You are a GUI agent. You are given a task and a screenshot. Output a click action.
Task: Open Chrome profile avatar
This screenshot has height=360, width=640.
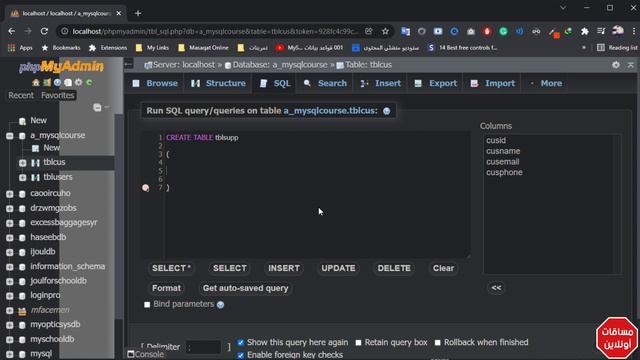pos(618,31)
